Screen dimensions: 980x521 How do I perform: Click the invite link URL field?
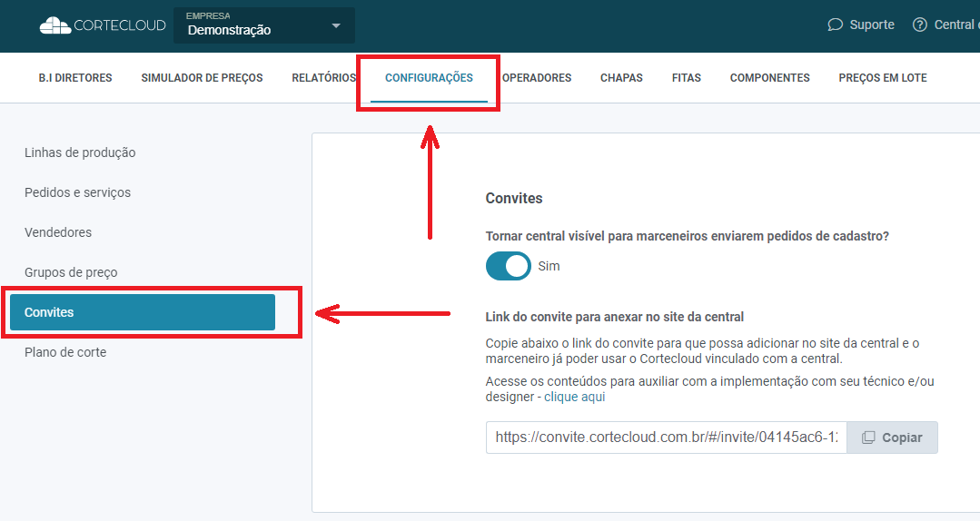(667, 437)
